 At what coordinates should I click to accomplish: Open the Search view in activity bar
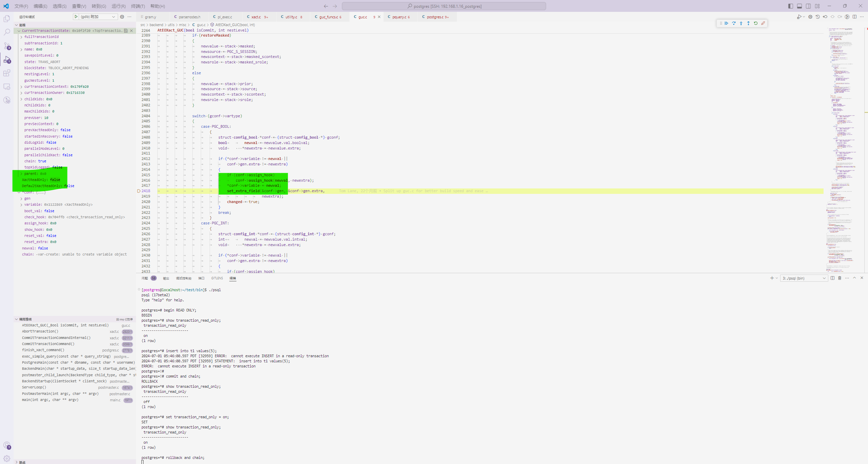(7, 32)
